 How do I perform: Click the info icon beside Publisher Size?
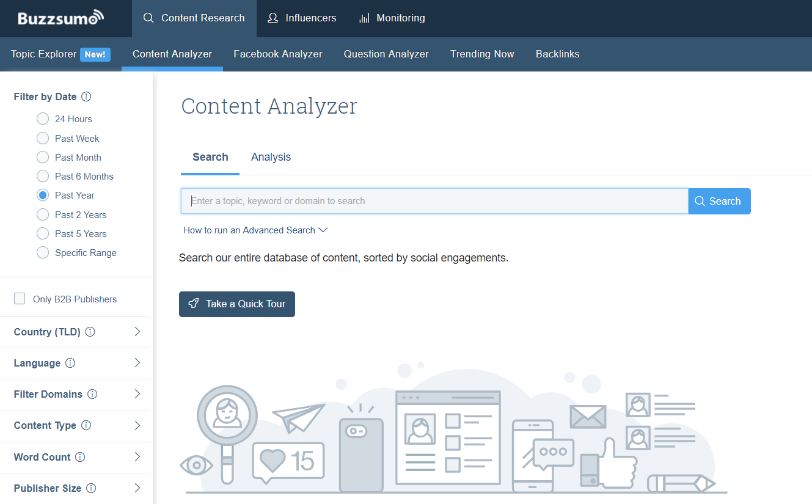pos(91,488)
